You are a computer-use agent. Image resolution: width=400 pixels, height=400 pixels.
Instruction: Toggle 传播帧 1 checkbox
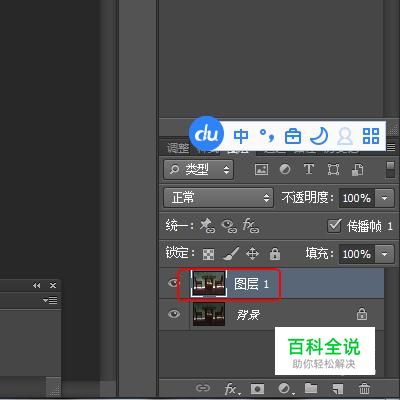click(x=334, y=226)
